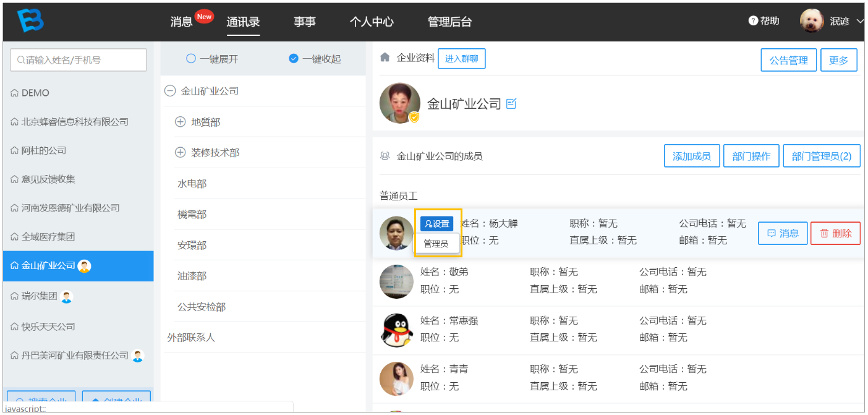The image size is (868, 415).
Task: Click the home icon next to 企业资料
Action: pyautogui.click(x=385, y=58)
